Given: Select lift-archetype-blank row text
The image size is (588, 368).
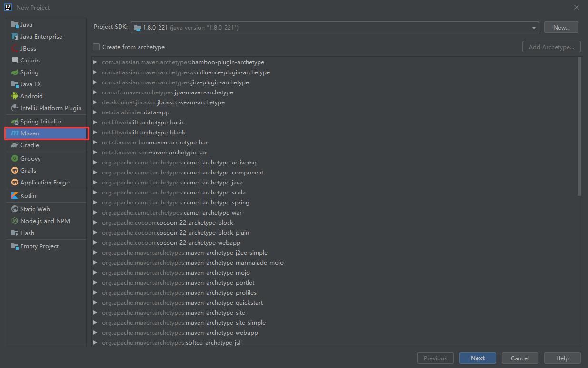Looking at the screenshot, I should click(x=144, y=133).
